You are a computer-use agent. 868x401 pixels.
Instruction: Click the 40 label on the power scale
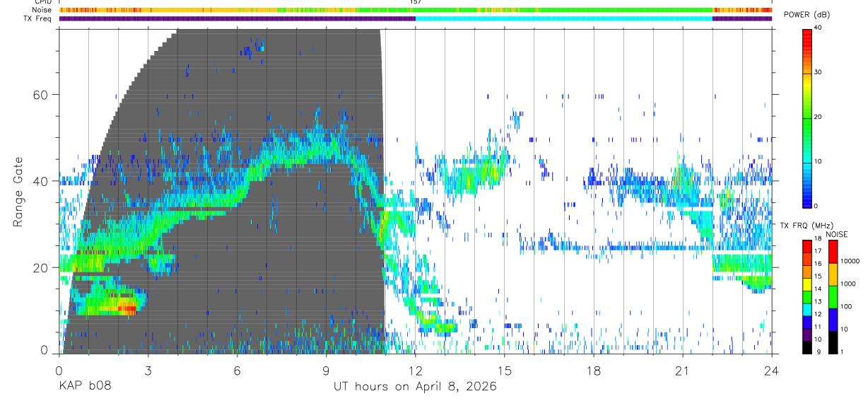point(818,28)
